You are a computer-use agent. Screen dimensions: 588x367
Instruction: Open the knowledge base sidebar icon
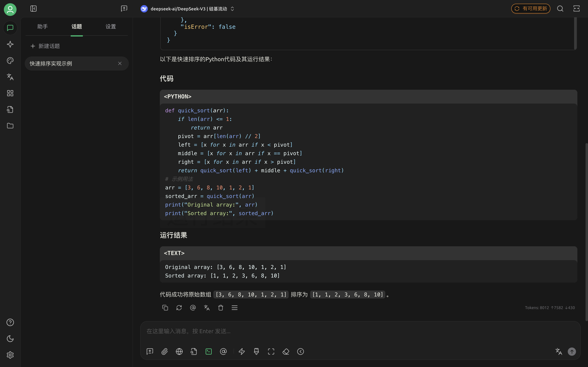pos(10,109)
